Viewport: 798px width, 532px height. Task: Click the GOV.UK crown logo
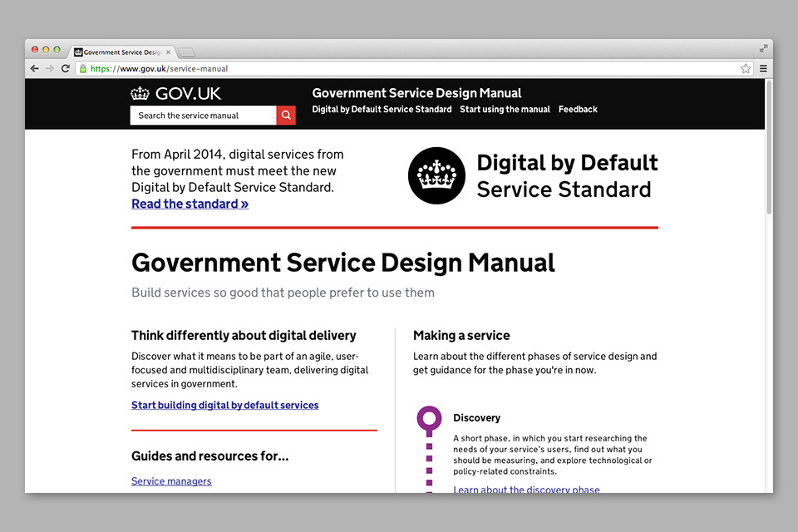(x=140, y=93)
